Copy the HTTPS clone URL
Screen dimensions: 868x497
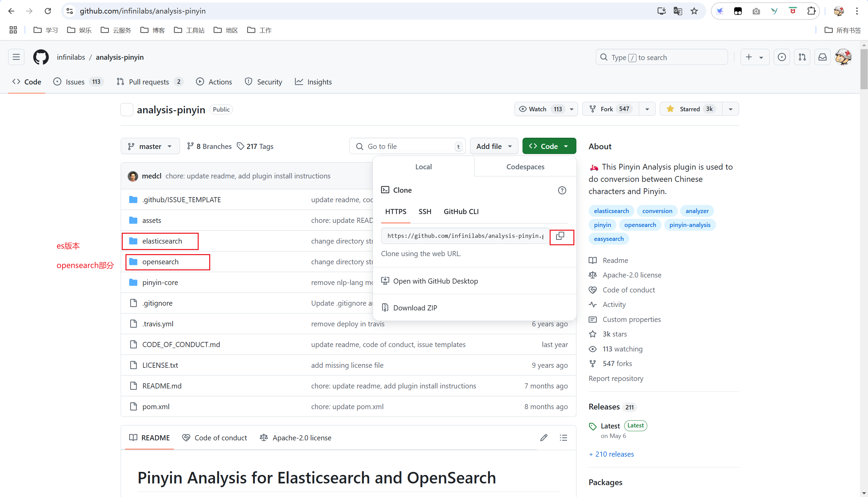pos(560,236)
